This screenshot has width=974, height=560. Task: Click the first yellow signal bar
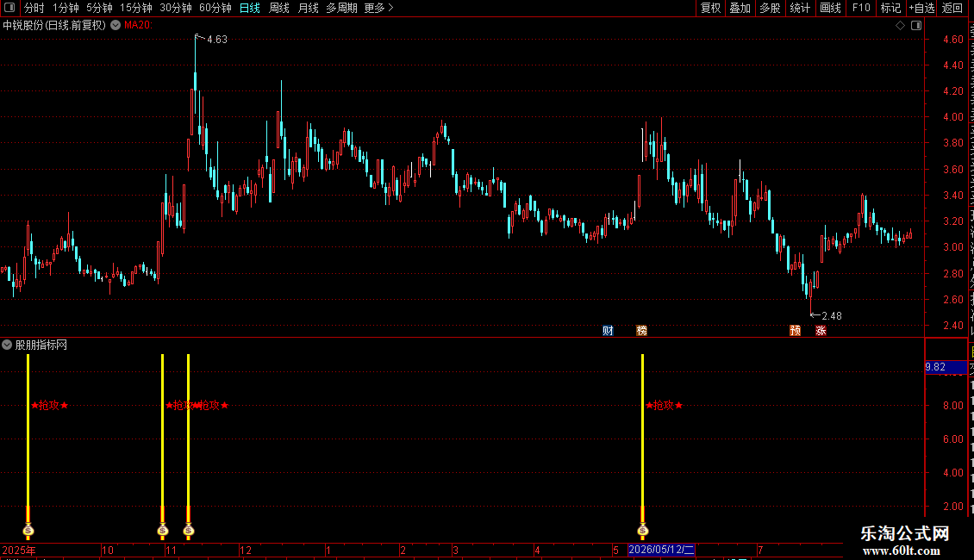point(28,439)
